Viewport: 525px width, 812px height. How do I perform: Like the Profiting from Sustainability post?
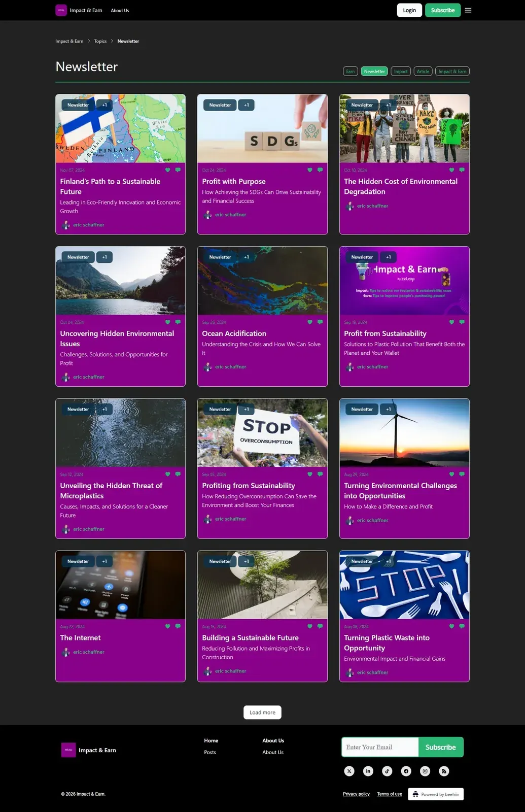pos(310,474)
